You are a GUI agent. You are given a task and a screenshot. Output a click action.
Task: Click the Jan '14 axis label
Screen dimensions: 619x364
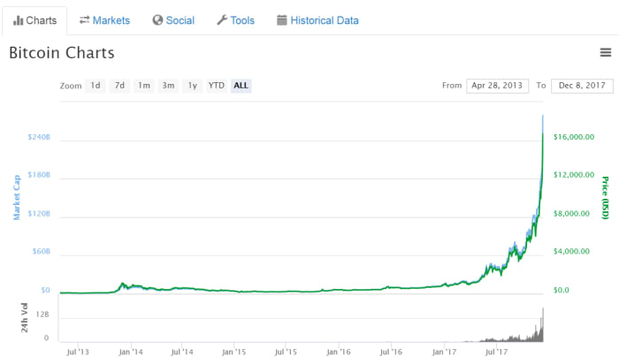[x=131, y=352]
